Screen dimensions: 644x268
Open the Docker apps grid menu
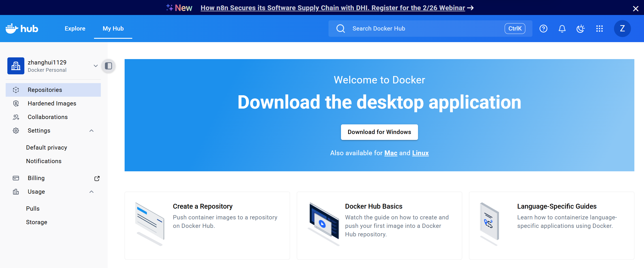(599, 29)
